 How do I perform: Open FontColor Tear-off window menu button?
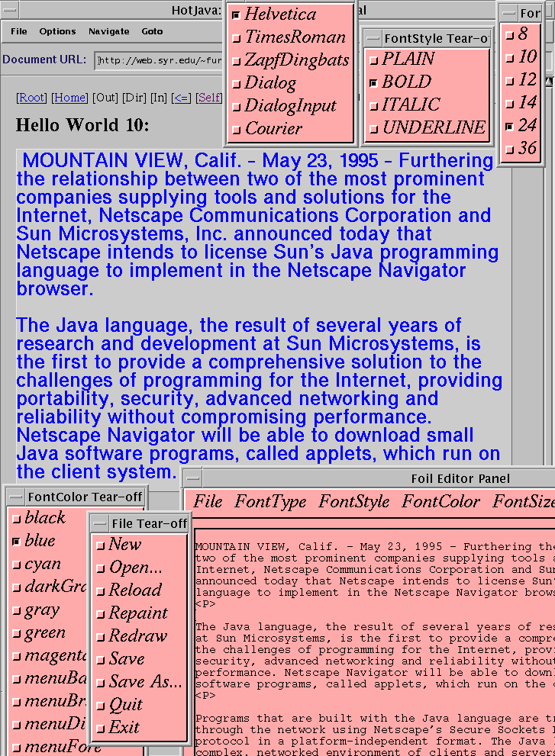pos(16,497)
